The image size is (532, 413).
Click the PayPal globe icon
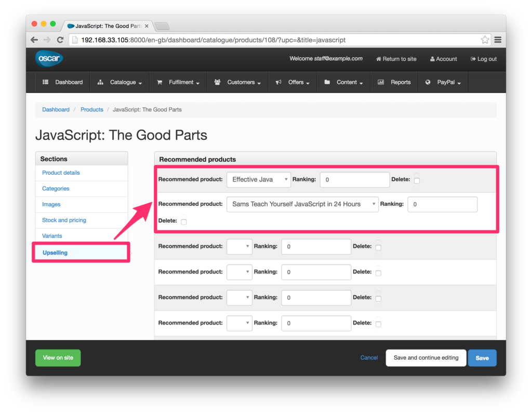pos(428,82)
